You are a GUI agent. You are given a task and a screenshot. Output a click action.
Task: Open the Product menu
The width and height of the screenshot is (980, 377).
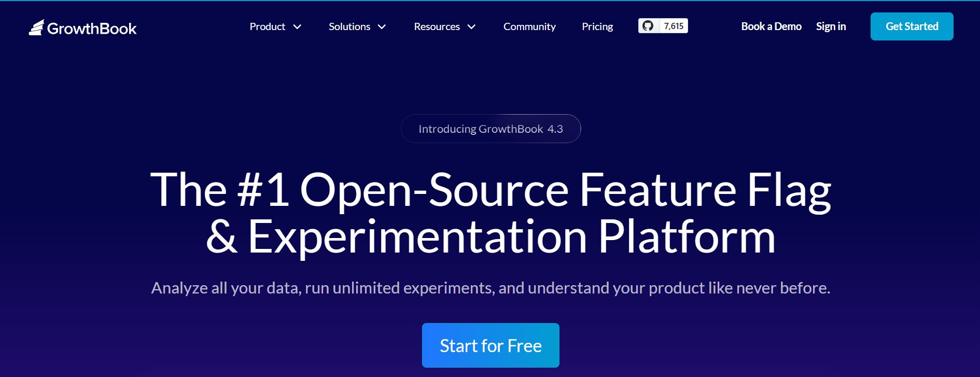(267, 26)
